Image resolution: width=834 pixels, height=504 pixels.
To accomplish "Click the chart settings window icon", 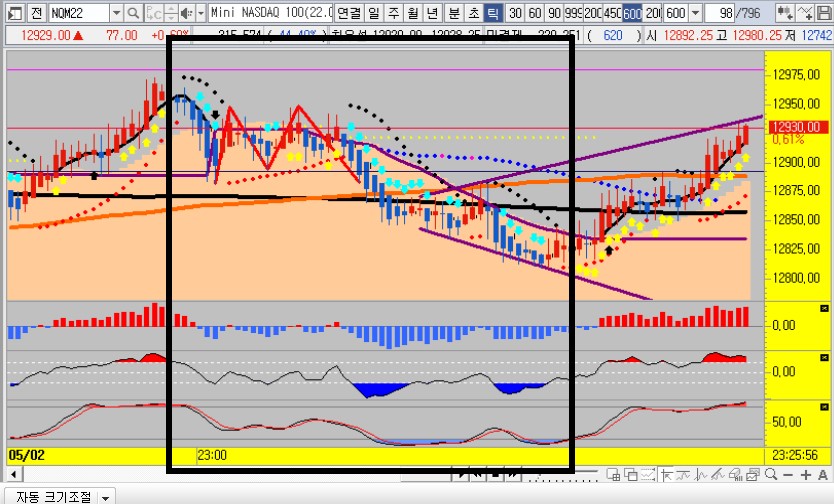I will (753, 474).
